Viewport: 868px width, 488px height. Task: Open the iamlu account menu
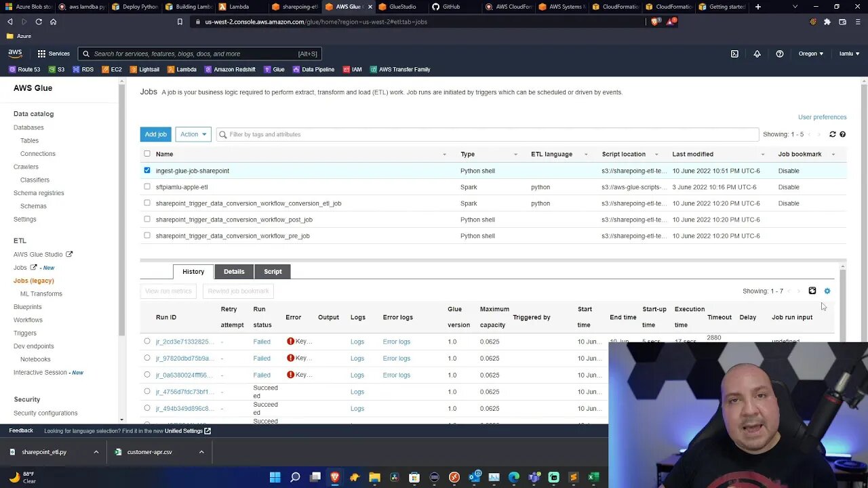(849, 54)
